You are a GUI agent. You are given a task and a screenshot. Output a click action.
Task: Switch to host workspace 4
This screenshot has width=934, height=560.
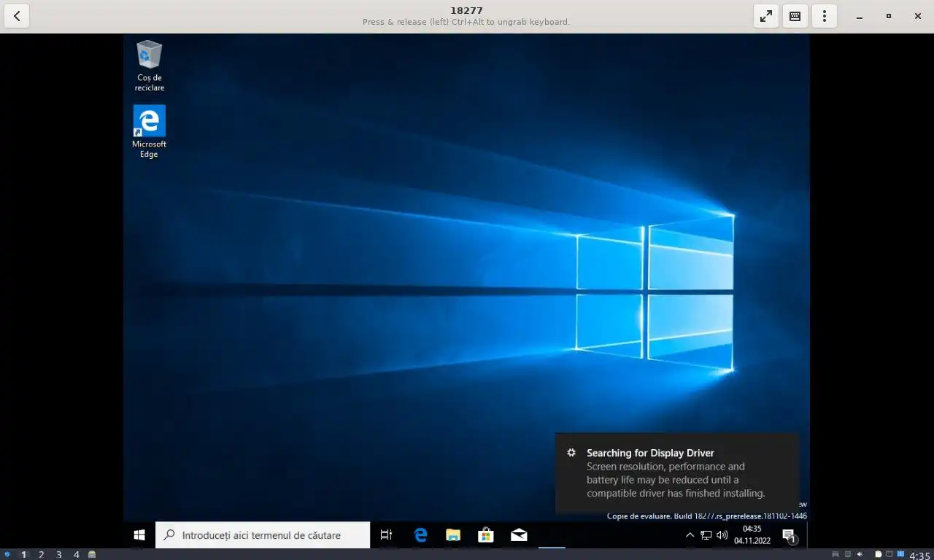click(77, 554)
